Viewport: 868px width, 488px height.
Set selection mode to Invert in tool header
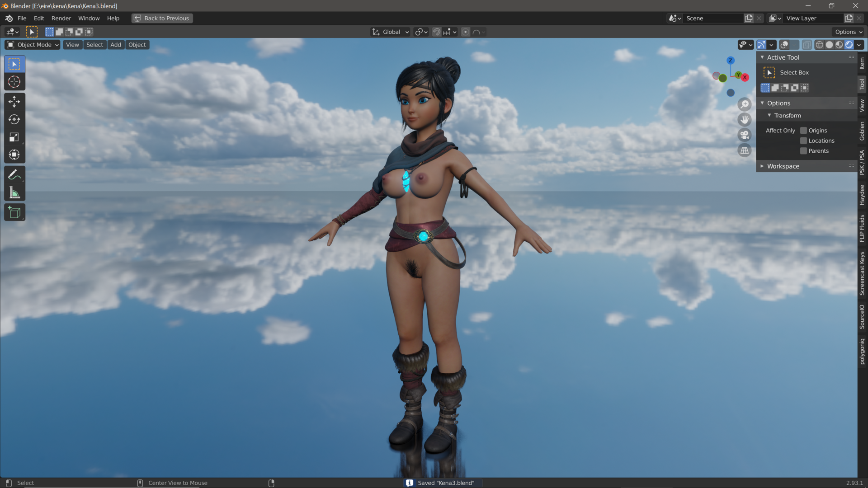point(79,32)
